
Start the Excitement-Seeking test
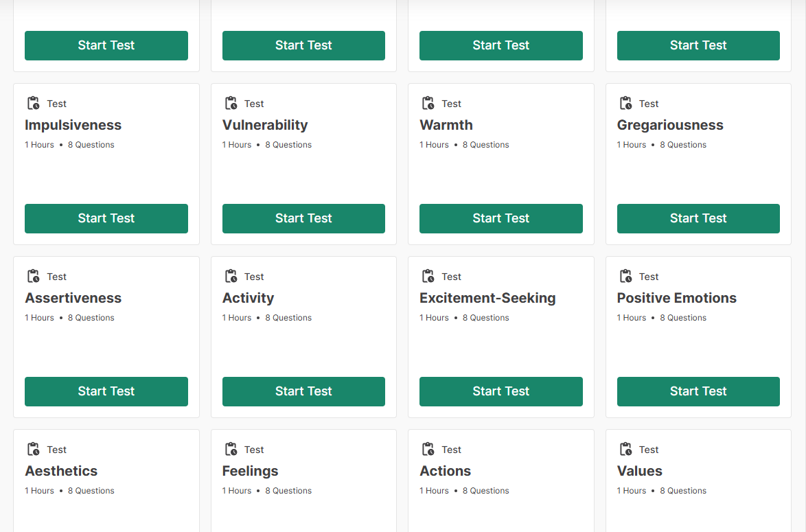501,391
